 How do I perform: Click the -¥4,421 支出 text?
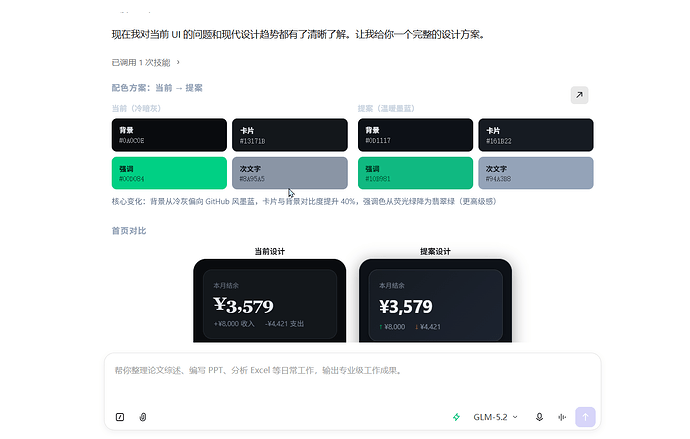tap(284, 324)
